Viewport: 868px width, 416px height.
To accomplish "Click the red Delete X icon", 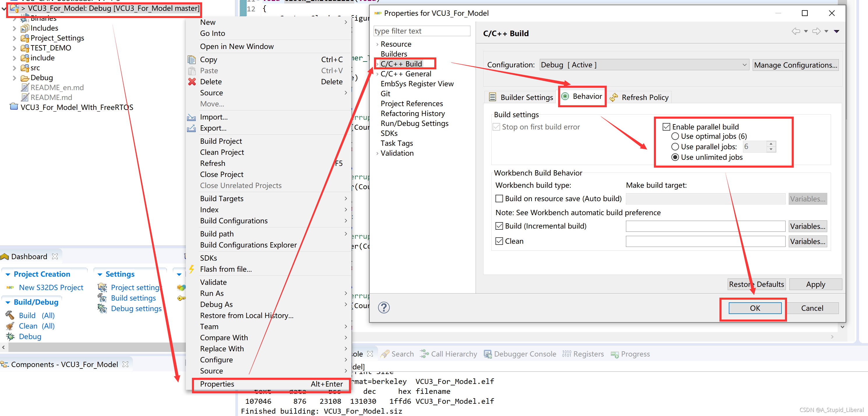I will tap(192, 82).
